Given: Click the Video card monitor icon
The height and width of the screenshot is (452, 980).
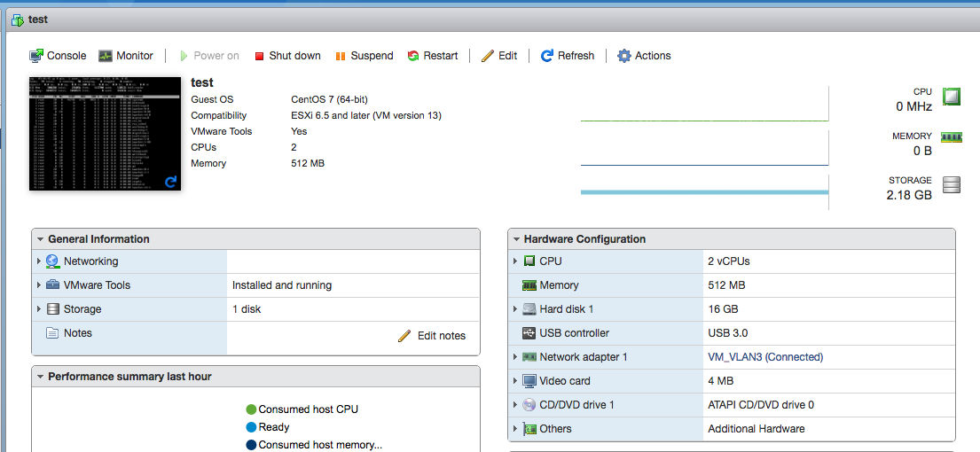Looking at the screenshot, I should (529, 381).
